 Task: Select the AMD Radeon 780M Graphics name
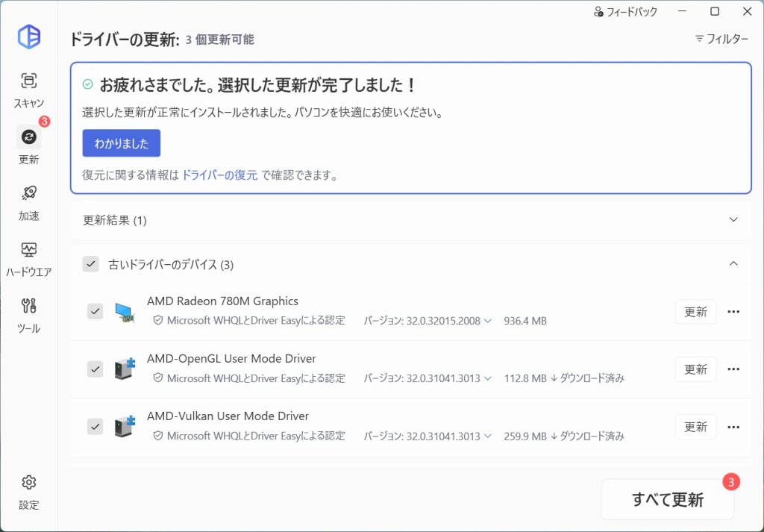pyautogui.click(x=222, y=301)
